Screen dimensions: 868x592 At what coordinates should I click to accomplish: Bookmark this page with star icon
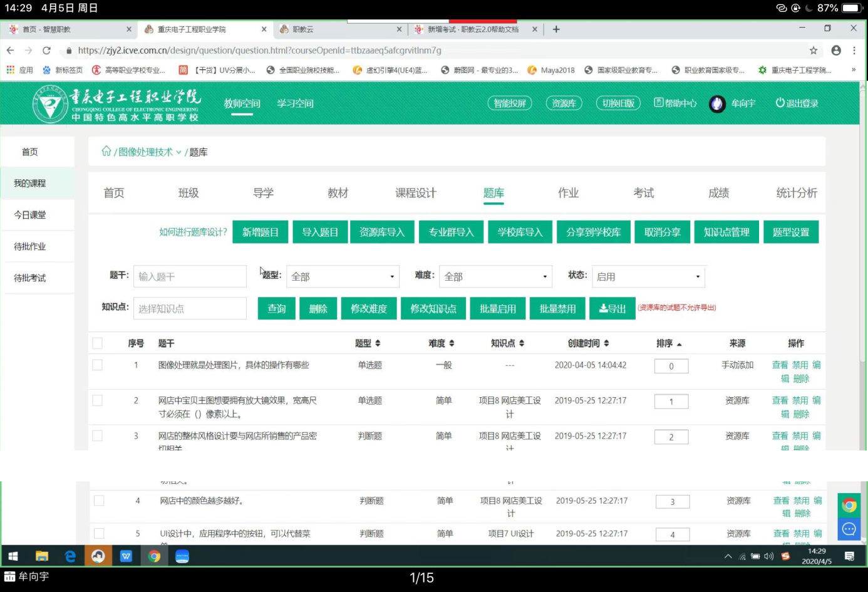pyautogui.click(x=814, y=50)
